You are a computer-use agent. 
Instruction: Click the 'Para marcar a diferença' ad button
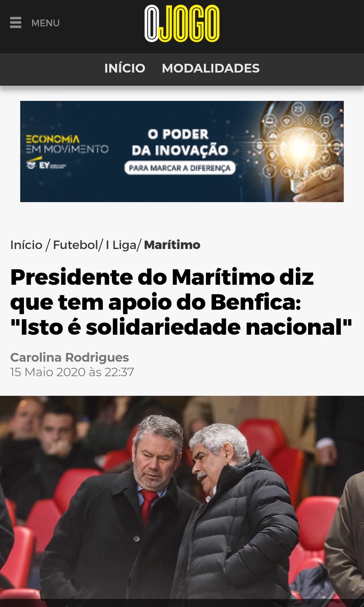tap(180, 168)
